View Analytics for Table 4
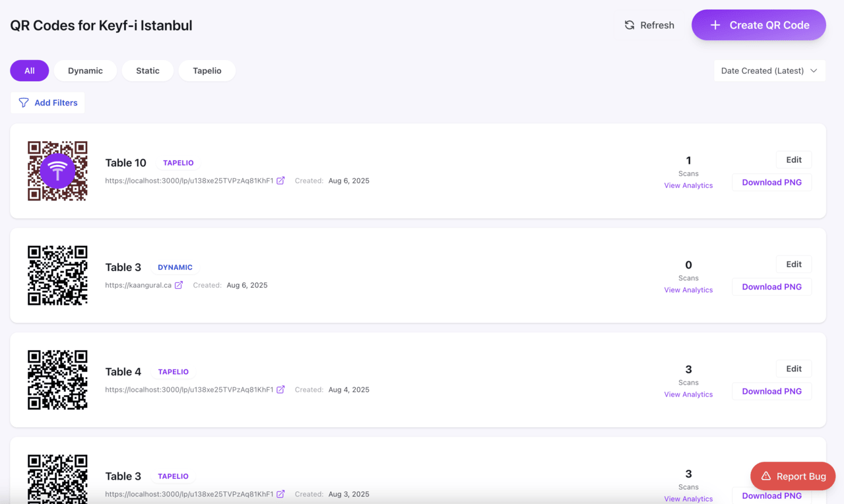Image resolution: width=844 pixels, height=504 pixels. [x=688, y=394]
